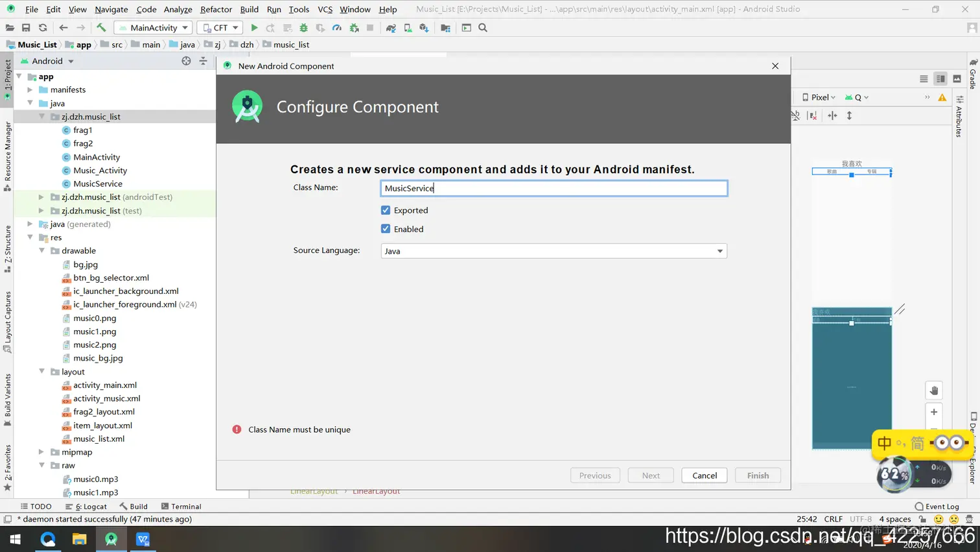Run the app with the green play icon
Screen dimensions: 980x552
point(254,28)
